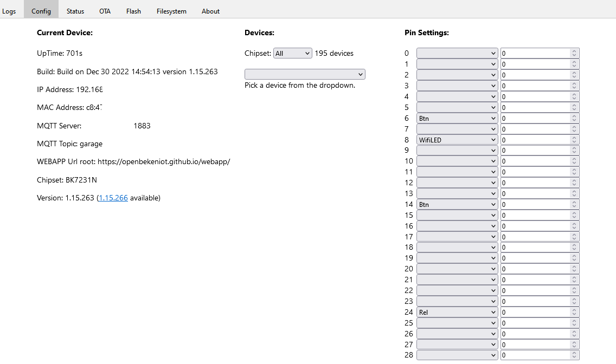Open the Chipset dropdown
Screen dimensions: 616x364
[x=293, y=53]
